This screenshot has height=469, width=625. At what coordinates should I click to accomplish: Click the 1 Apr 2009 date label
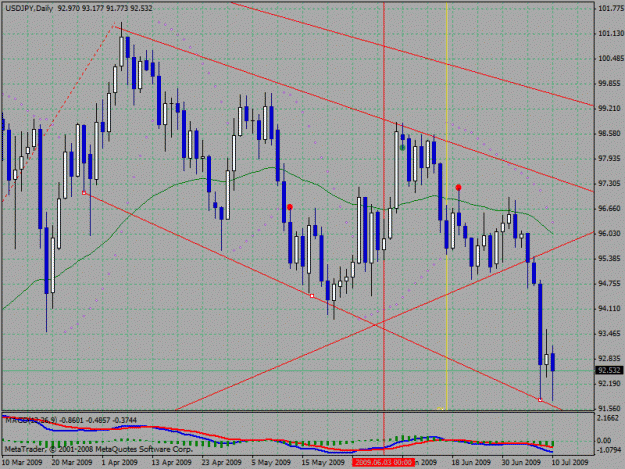pyautogui.click(x=120, y=462)
